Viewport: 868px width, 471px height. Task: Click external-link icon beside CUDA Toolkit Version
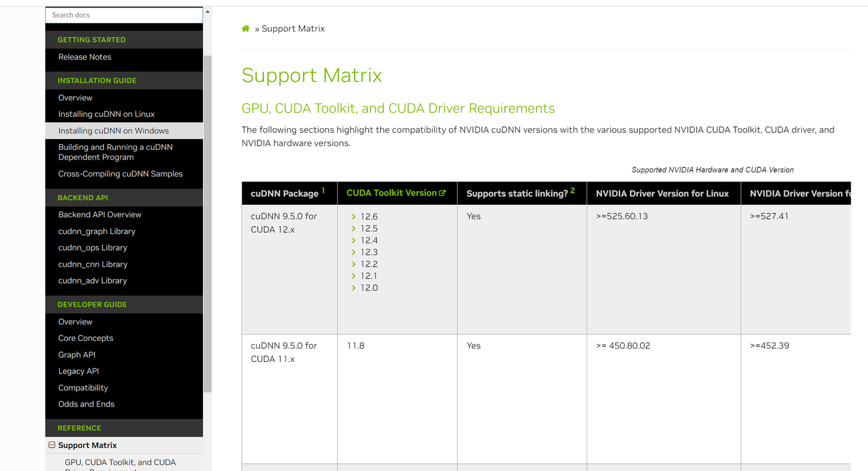442,193
